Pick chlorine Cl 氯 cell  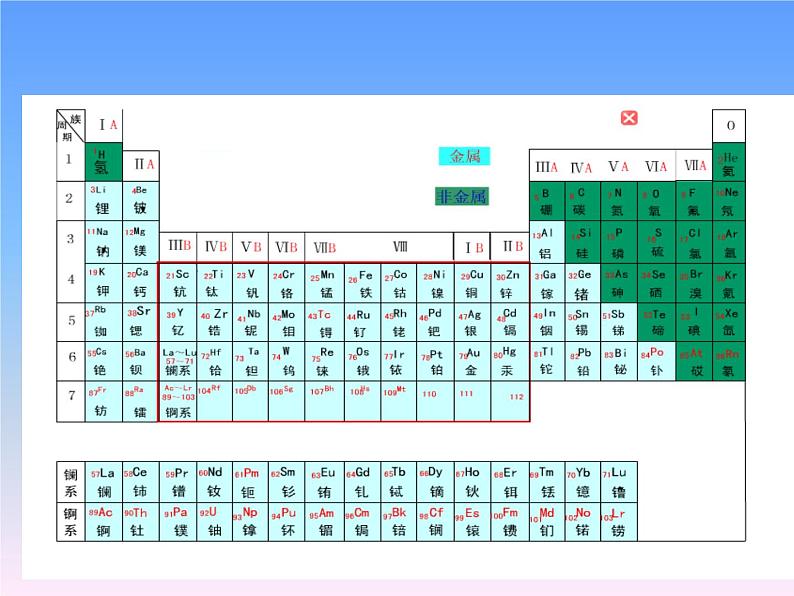point(694,242)
